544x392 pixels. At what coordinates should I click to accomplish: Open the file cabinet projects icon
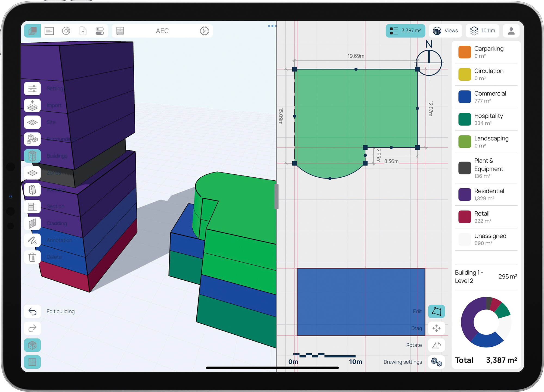click(x=120, y=31)
